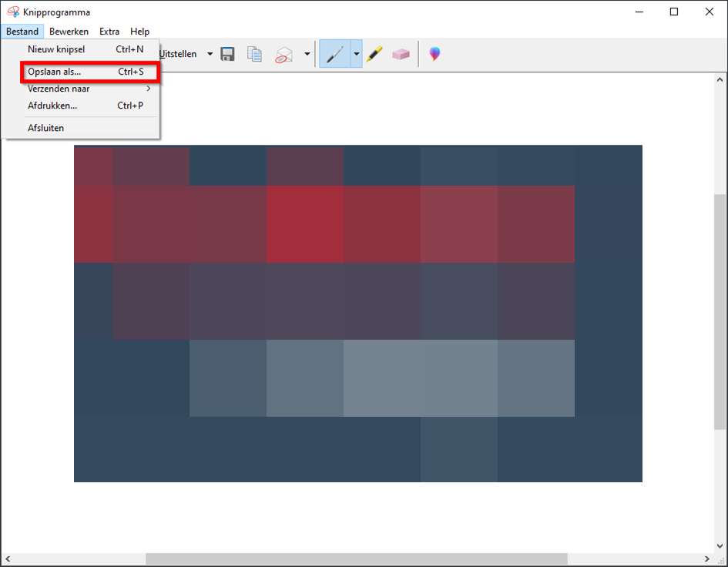
Task: Open the Help menu
Action: [x=140, y=32]
